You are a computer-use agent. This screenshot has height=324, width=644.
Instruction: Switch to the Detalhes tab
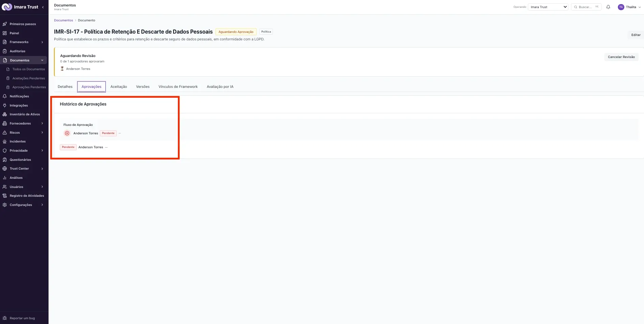coord(65,87)
